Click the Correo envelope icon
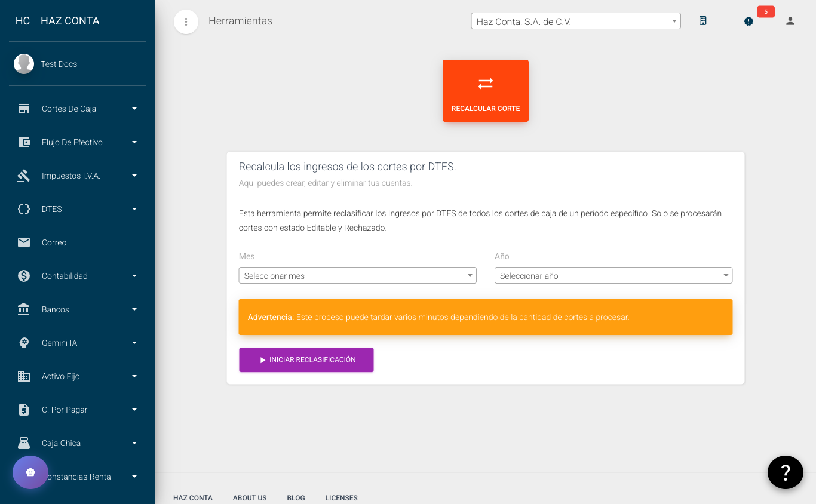This screenshot has width=816, height=504. (x=24, y=242)
